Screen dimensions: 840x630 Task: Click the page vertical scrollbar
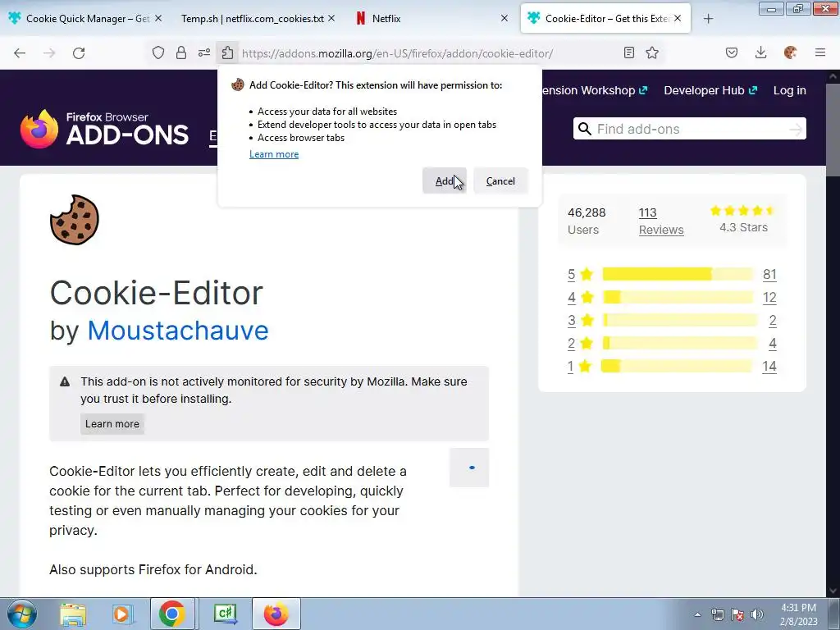coord(833,129)
